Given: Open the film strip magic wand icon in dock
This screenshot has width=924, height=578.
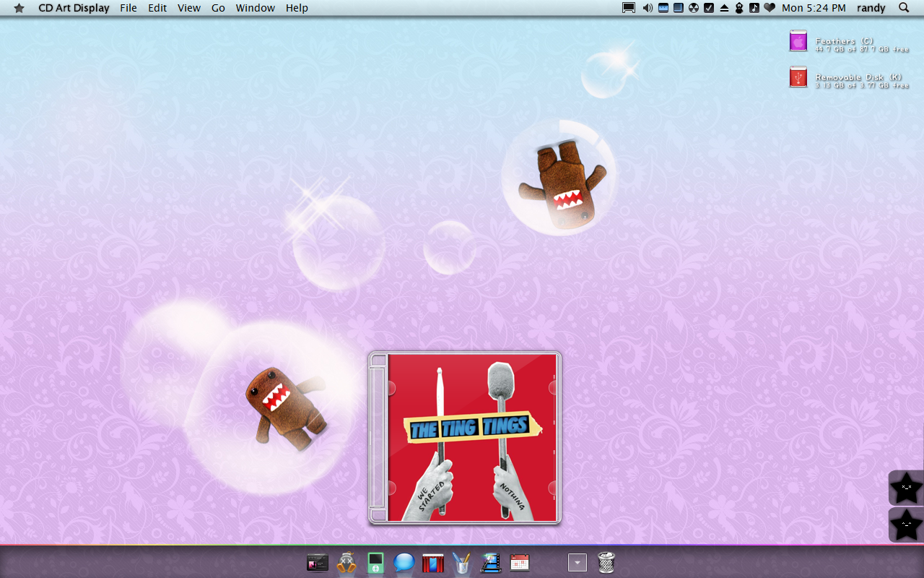Looking at the screenshot, I should pos(491,563).
